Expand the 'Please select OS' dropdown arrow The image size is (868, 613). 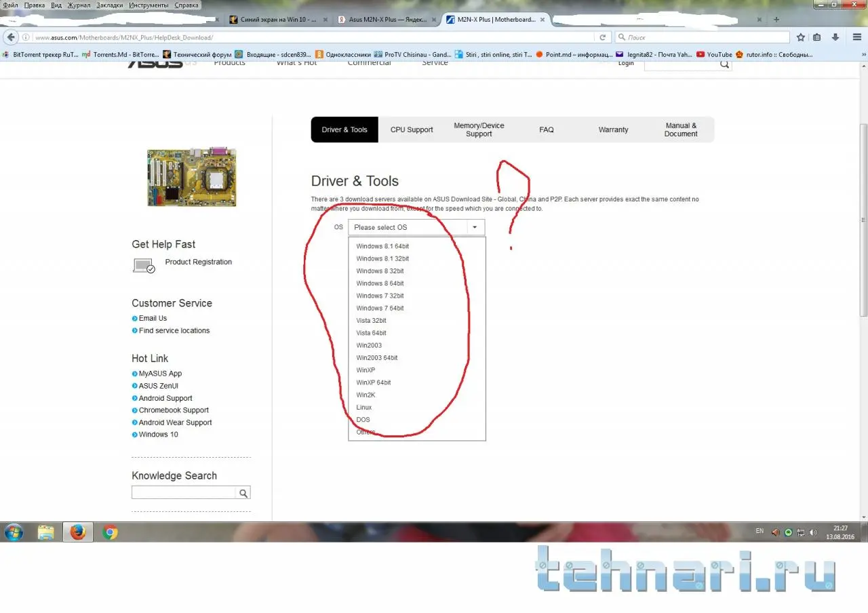(475, 227)
